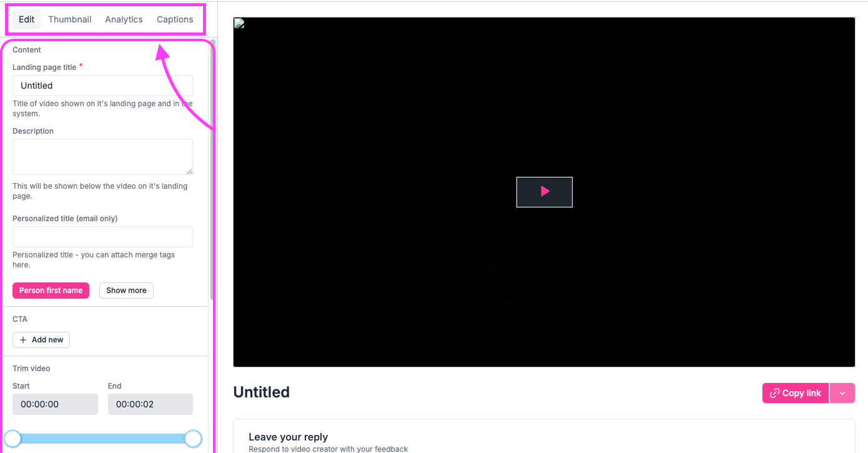The image size is (868, 453).
Task: Go to the Analytics tab
Action: (x=124, y=19)
